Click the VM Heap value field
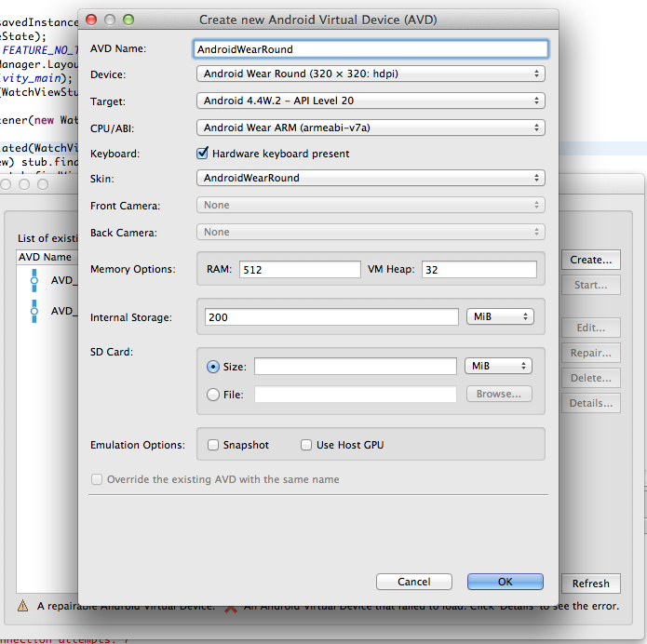Screen dimensions: 647x644 479,269
